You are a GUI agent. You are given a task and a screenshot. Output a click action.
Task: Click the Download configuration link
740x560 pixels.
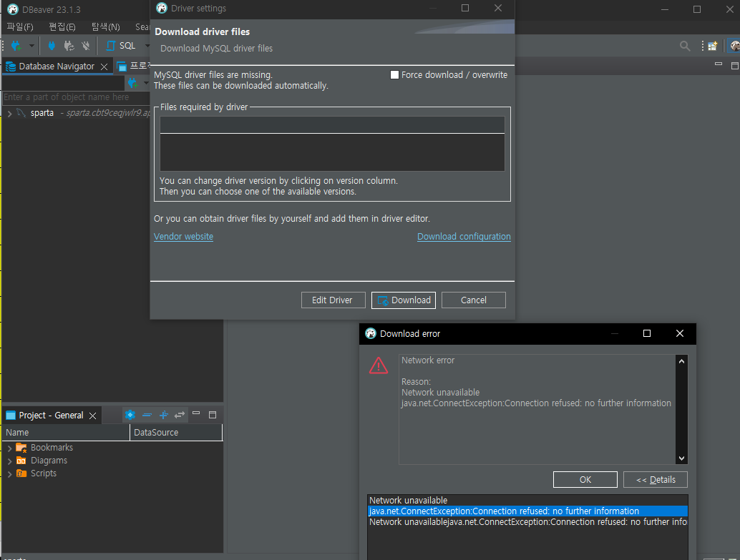(x=464, y=236)
